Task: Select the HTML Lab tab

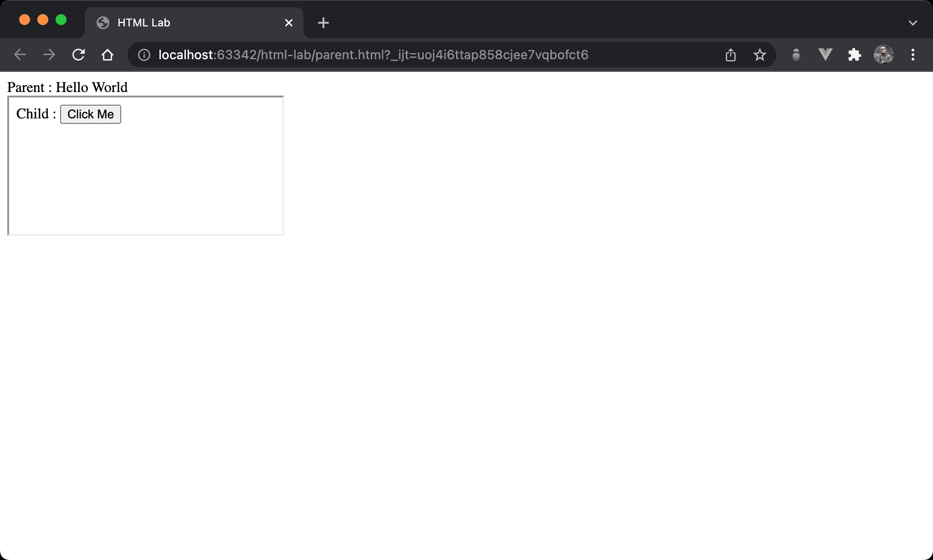Action: [x=182, y=23]
